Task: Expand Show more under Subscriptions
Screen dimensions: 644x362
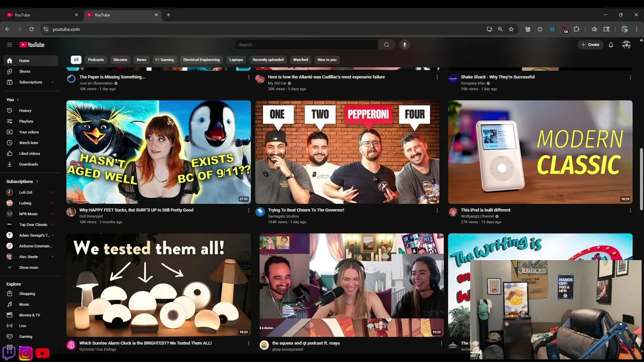Action: pyautogui.click(x=31, y=267)
